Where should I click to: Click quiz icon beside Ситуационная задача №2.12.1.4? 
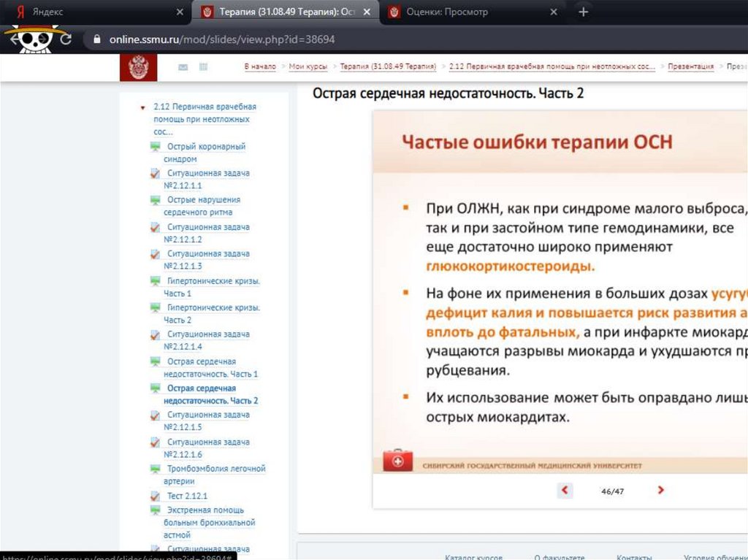point(155,334)
